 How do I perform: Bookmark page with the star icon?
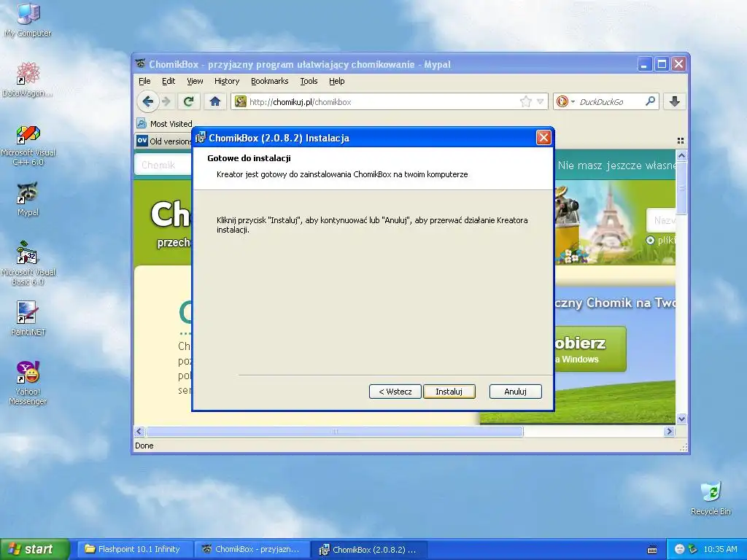pyautogui.click(x=525, y=101)
